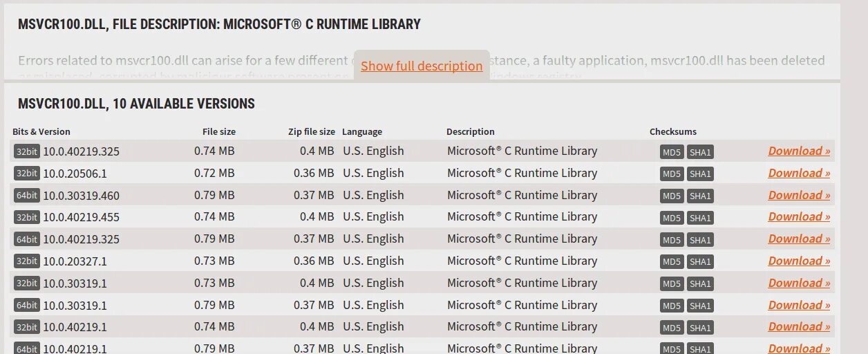Click the 32bit badge beside 10.0.40219.455
Screen dimensions: 868x354
pyautogui.click(x=27, y=217)
